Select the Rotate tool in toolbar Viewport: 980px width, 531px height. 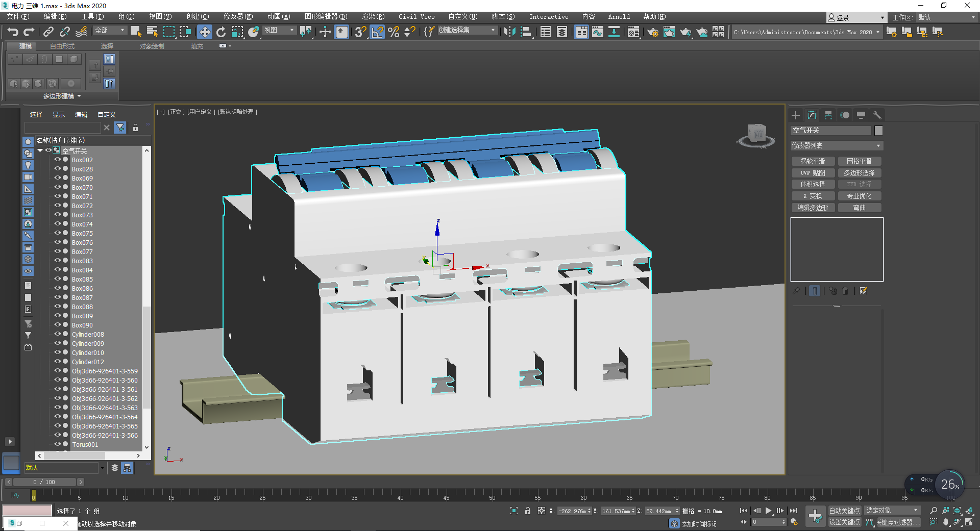point(221,32)
